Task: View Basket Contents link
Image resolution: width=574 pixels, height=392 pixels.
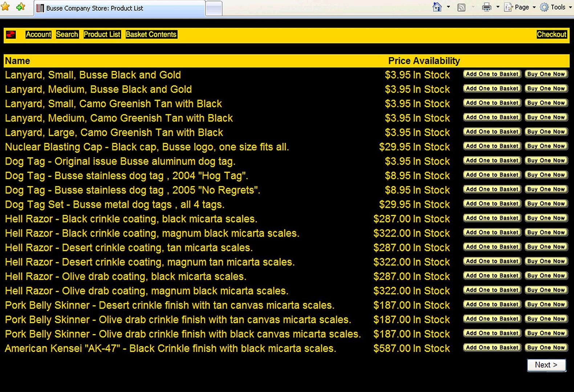Action: (151, 34)
